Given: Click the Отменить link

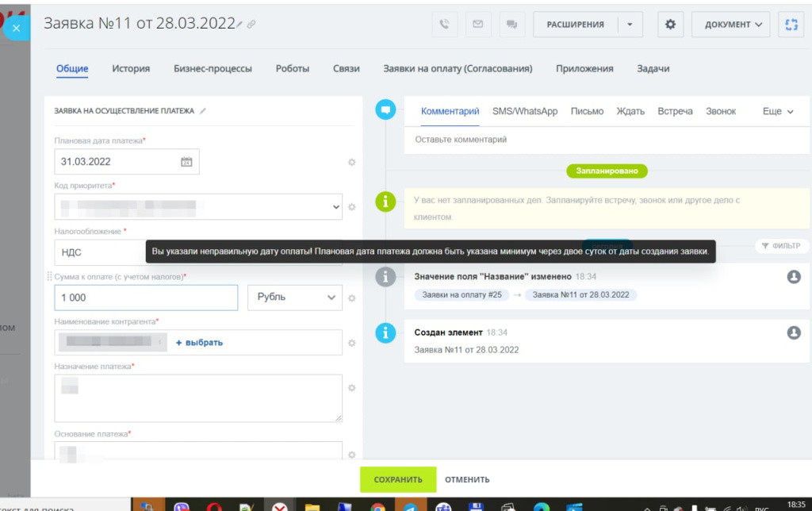Looking at the screenshot, I should click(x=467, y=480).
